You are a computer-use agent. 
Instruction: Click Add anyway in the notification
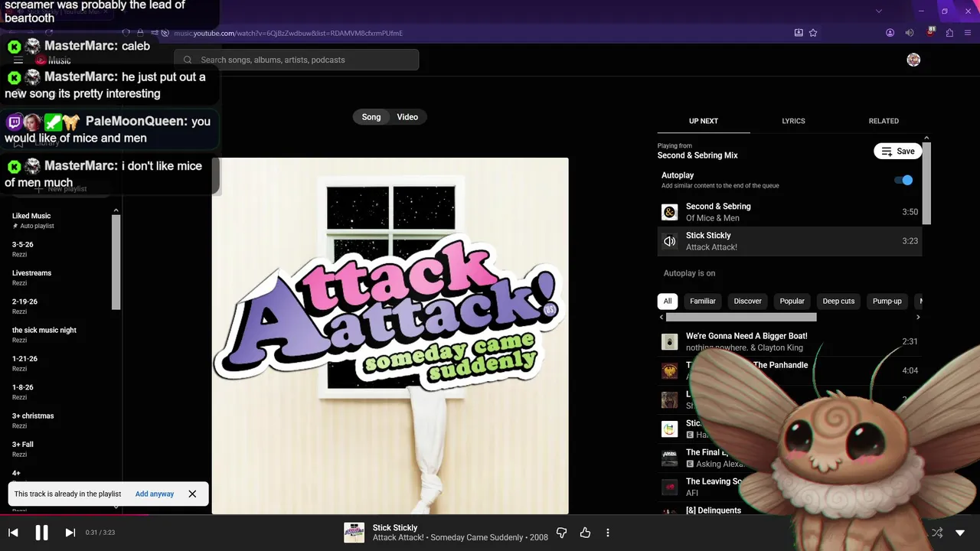pos(155,494)
